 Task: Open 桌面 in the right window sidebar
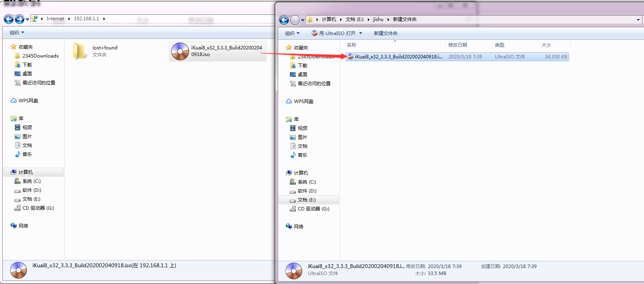coord(298,74)
